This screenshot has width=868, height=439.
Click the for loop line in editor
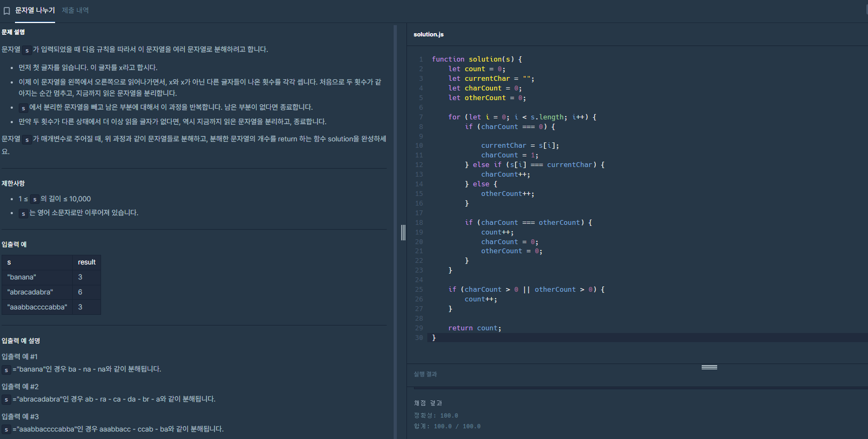tap(522, 117)
